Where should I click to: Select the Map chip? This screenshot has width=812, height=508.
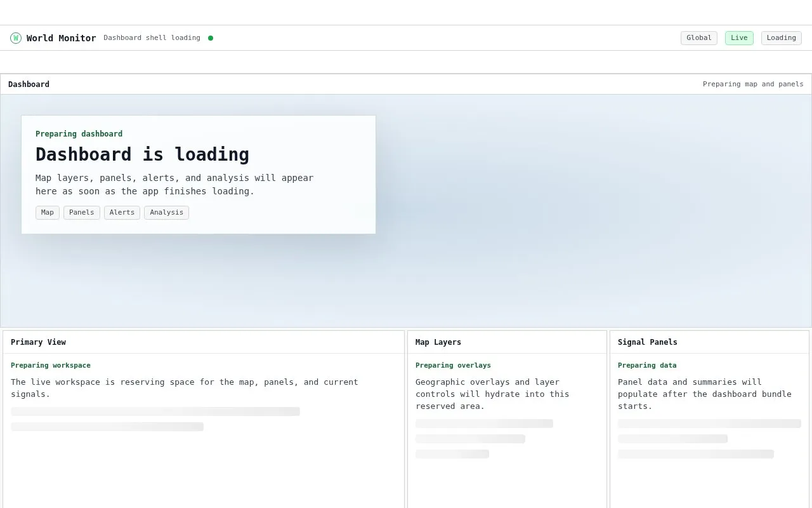pyautogui.click(x=48, y=213)
